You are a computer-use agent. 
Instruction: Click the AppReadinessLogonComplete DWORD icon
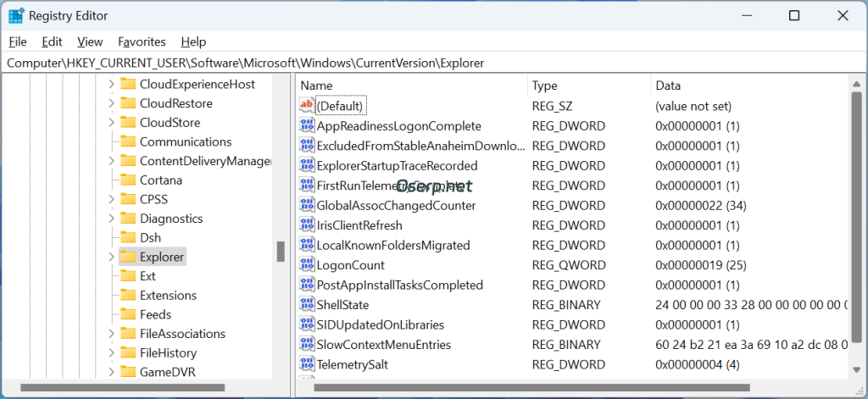pos(306,125)
